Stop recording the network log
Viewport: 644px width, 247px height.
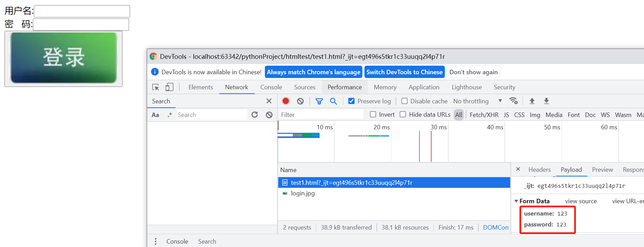(x=286, y=101)
